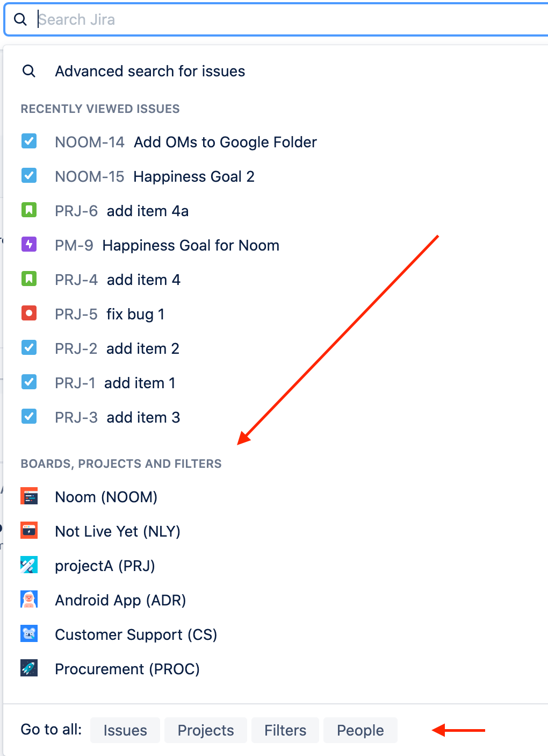Image resolution: width=548 pixels, height=756 pixels.
Task: Open issue NOOM-15 Happiness Goal 2
Action: (x=154, y=176)
